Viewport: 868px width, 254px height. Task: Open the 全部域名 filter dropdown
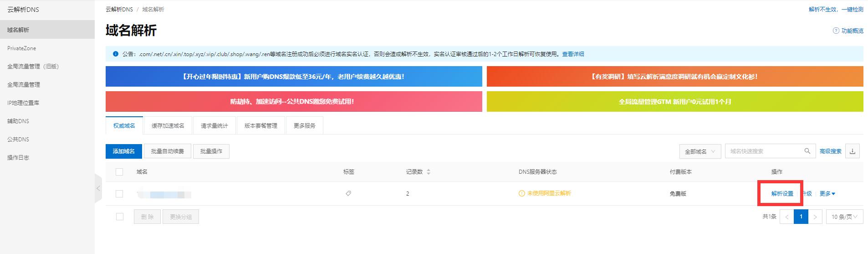coord(700,151)
